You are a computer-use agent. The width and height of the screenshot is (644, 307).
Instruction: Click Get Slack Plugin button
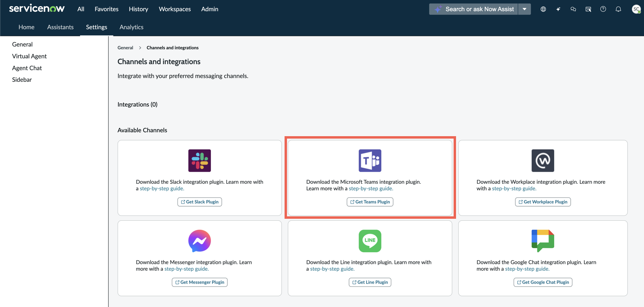tap(200, 202)
